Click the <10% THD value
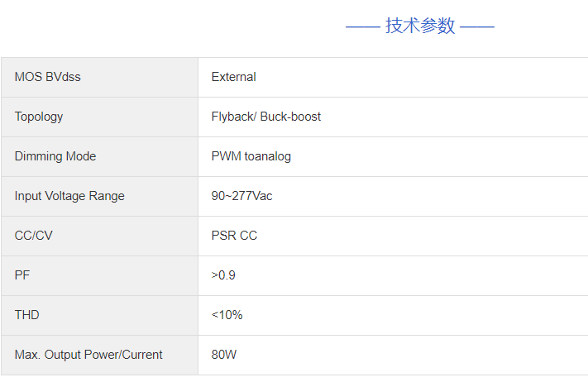 pos(227,315)
